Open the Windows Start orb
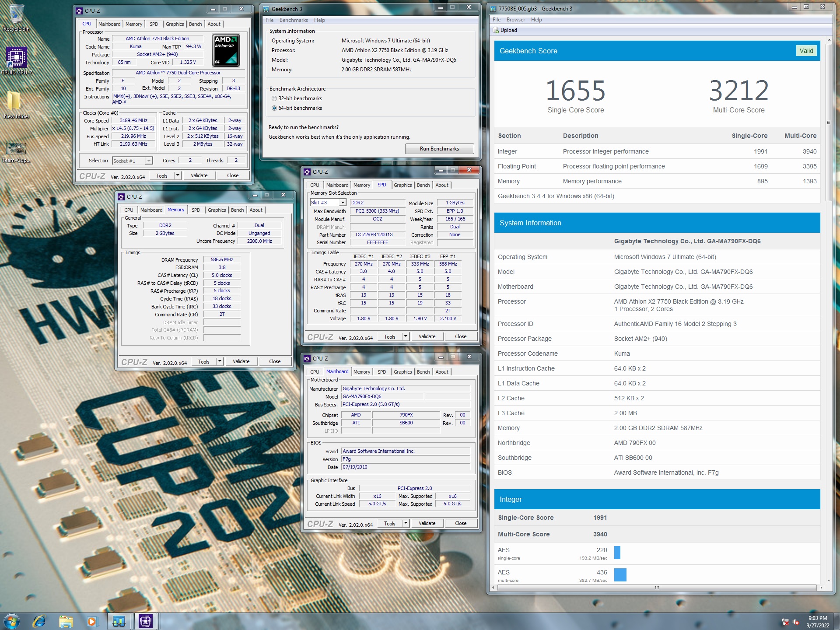The height and width of the screenshot is (630, 840). [x=11, y=621]
